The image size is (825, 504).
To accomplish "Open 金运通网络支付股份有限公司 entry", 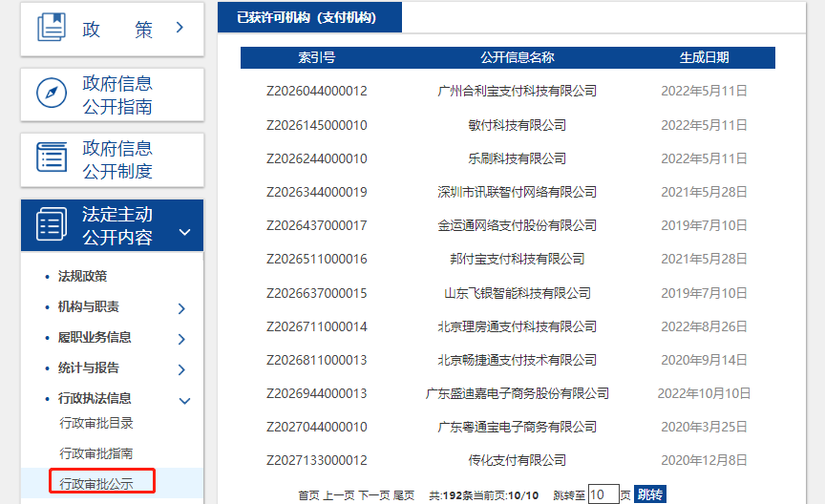I will click(x=518, y=225).
